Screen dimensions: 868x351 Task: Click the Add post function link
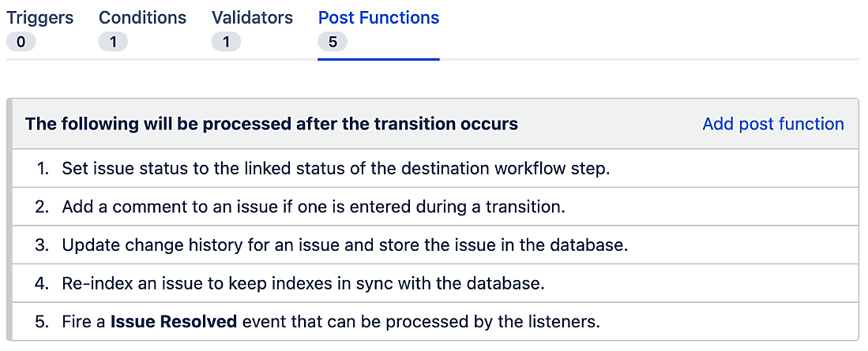(x=772, y=124)
